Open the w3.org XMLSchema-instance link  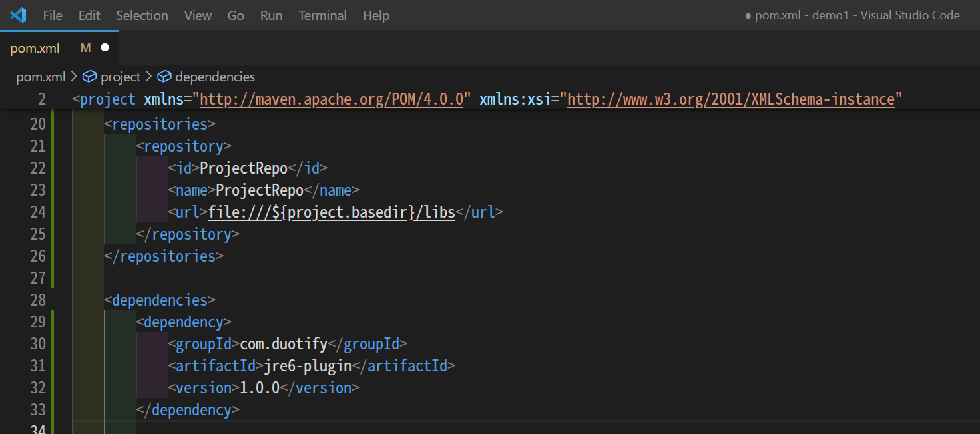731,99
